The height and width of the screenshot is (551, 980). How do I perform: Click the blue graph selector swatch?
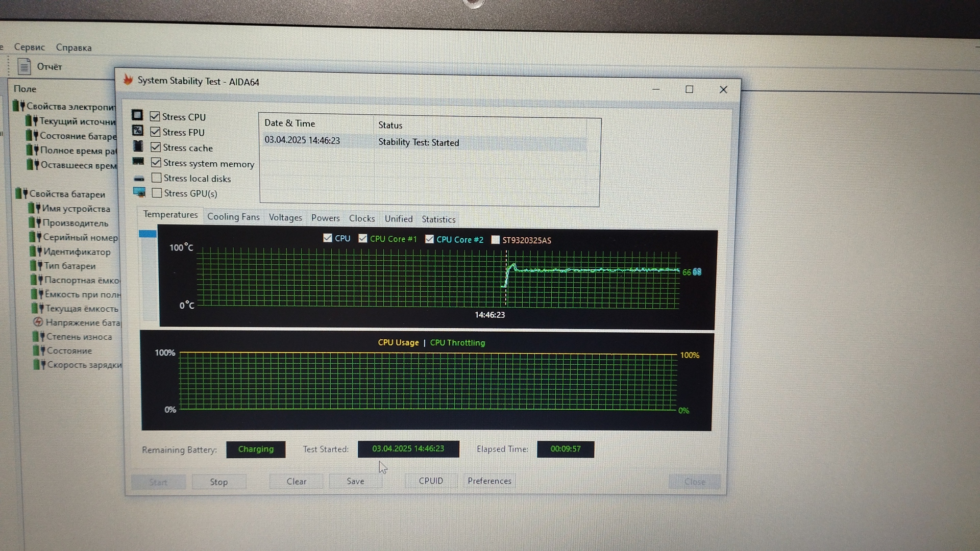148,234
